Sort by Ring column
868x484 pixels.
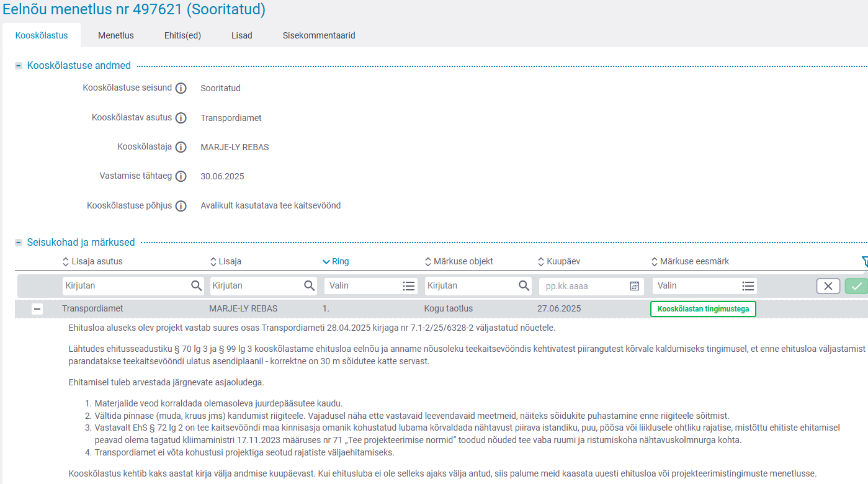pos(336,261)
